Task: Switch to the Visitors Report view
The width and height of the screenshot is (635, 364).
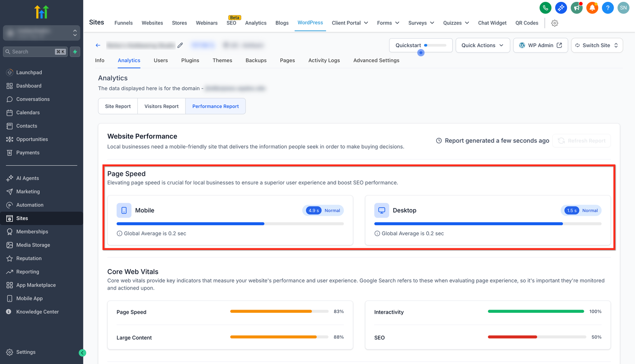Action: click(x=161, y=106)
